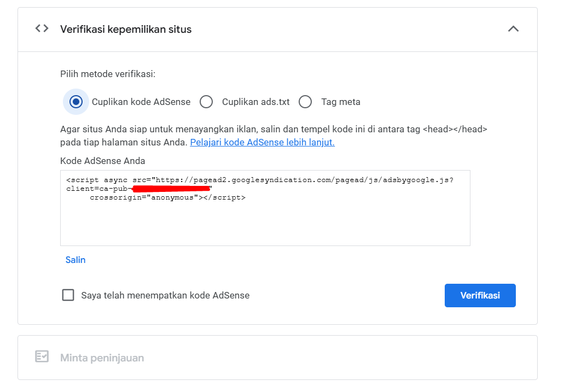Click the Verifikasi kepemilikan situs heading text
This screenshot has height=392, width=570.
point(126,29)
